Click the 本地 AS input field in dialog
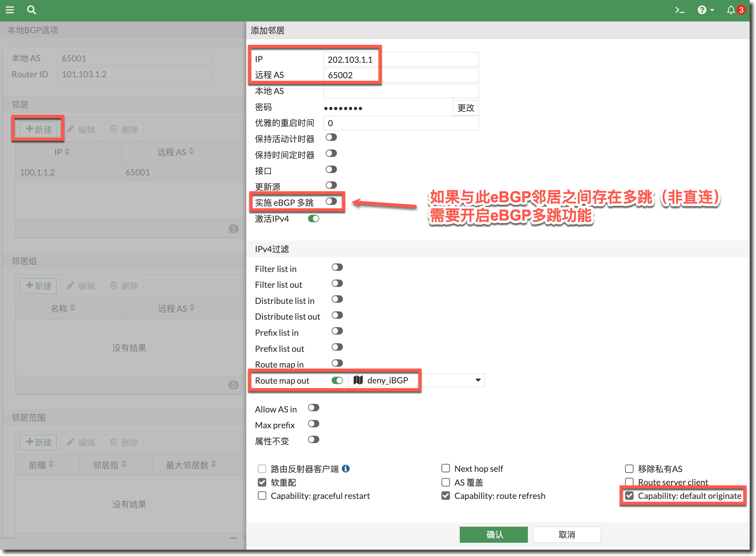The height and width of the screenshot is (556, 756). (400, 91)
